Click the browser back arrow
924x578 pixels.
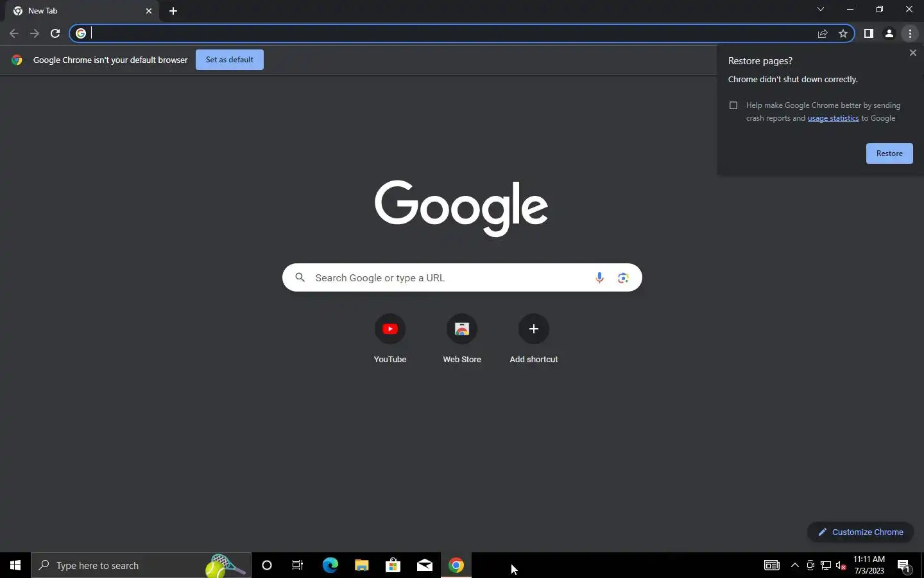pyautogui.click(x=14, y=33)
